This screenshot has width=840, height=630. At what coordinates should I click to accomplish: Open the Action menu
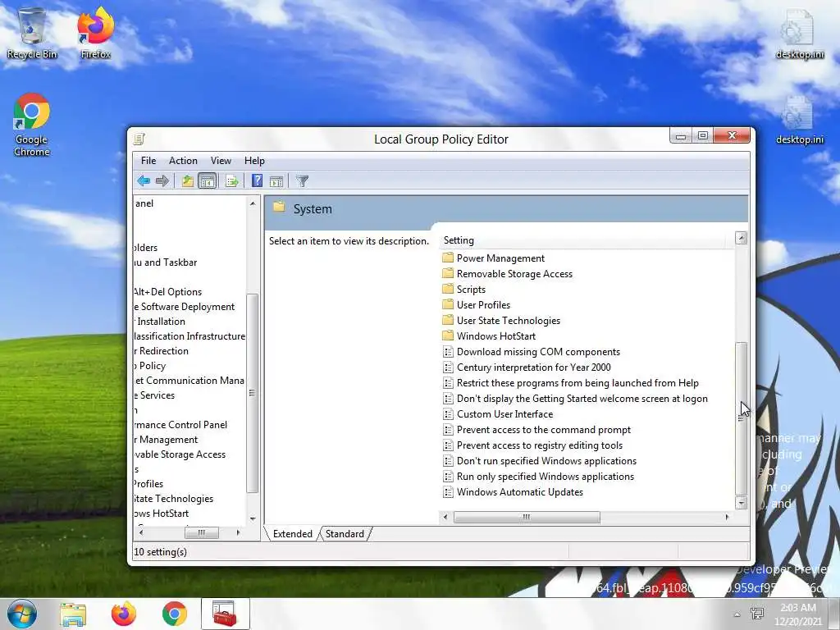(183, 161)
